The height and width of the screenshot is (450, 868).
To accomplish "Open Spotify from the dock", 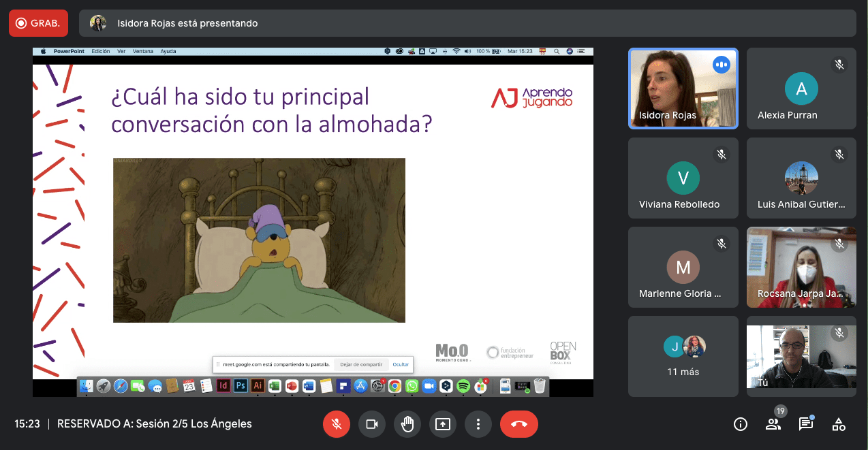I will [x=463, y=386].
